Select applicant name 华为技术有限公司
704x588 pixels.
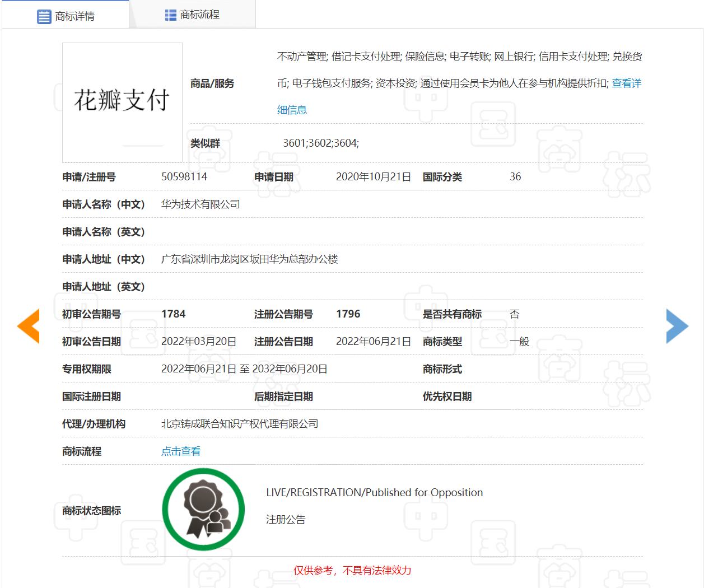[200, 204]
